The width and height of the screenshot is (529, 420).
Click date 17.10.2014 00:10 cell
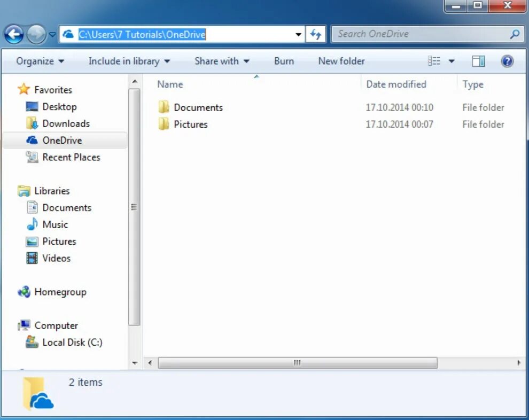pyautogui.click(x=400, y=107)
